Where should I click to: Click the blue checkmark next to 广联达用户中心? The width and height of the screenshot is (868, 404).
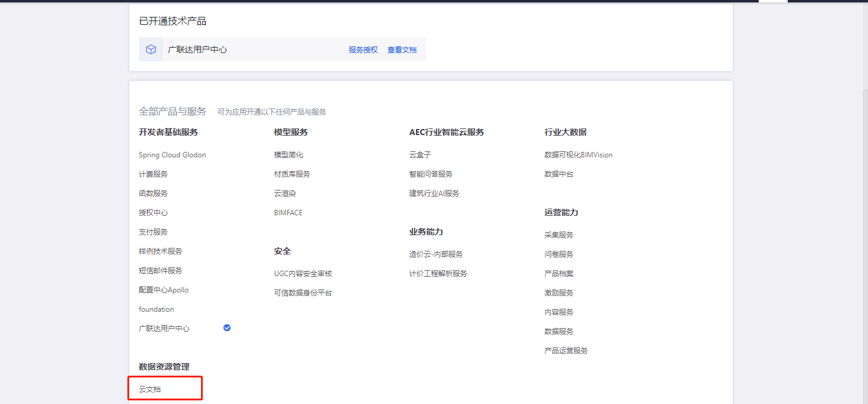coord(227,328)
